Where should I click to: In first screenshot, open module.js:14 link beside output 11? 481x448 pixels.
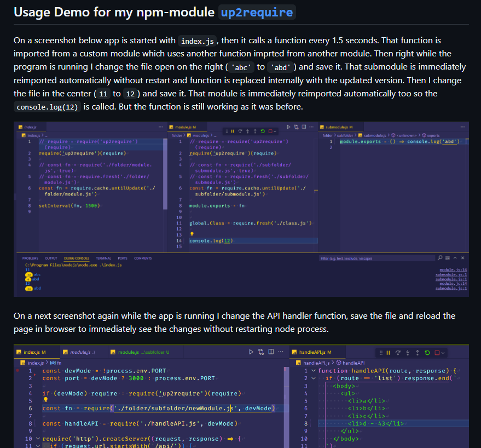click(453, 270)
